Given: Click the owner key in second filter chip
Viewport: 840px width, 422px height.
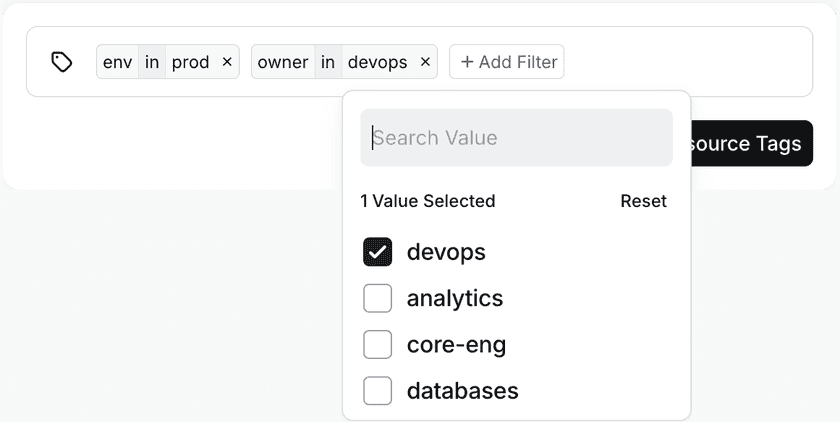Looking at the screenshot, I should coord(283,62).
